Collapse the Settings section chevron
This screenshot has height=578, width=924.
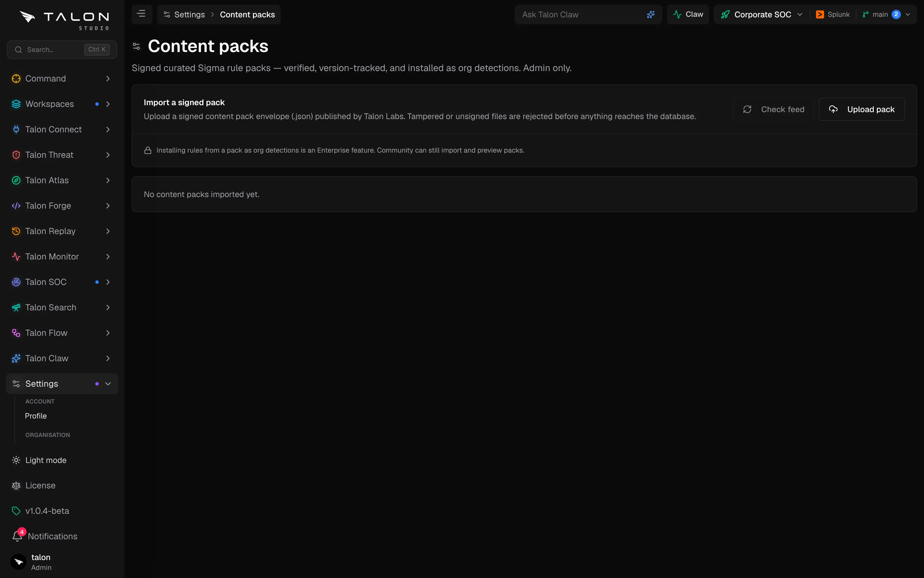tap(108, 384)
